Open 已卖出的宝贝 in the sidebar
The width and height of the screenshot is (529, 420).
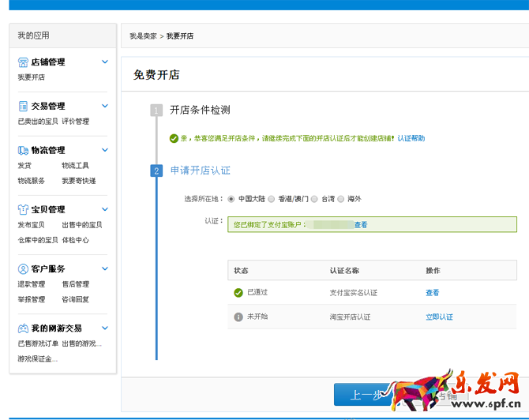click(38, 122)
